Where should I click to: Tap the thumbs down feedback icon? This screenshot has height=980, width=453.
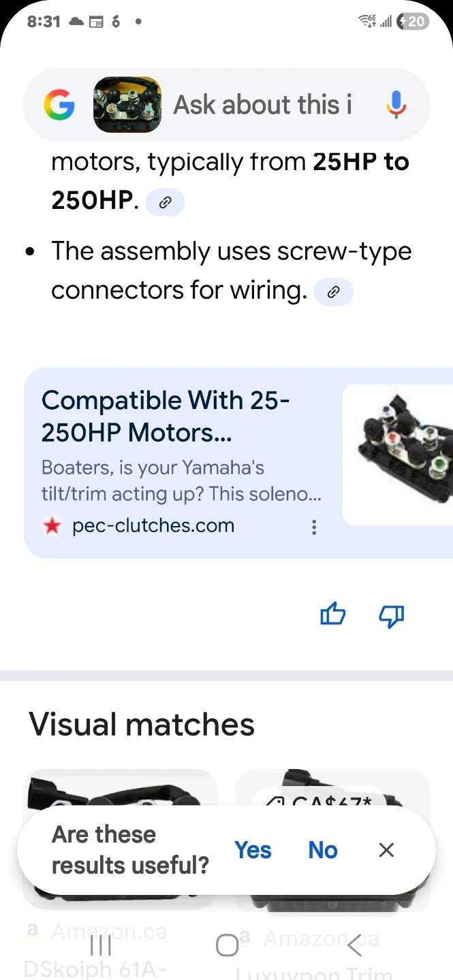(x=391, y=617)
